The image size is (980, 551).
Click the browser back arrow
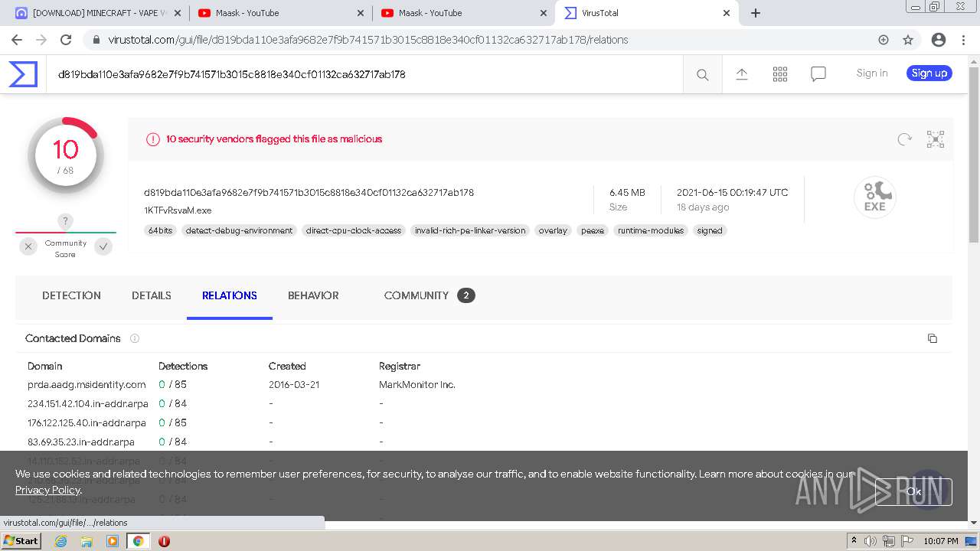pos(17,40)
